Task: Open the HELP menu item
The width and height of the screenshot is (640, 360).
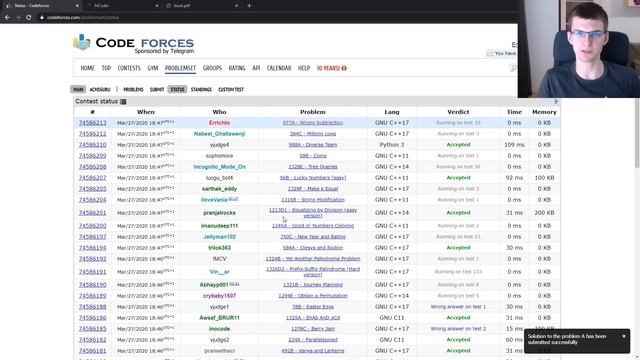Action: click(304, 68)
